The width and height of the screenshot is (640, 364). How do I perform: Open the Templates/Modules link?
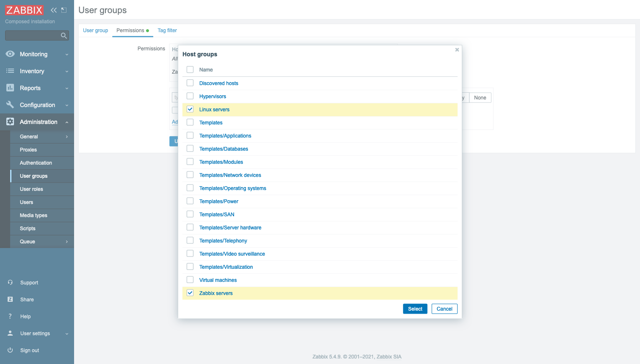coord(221,162)
